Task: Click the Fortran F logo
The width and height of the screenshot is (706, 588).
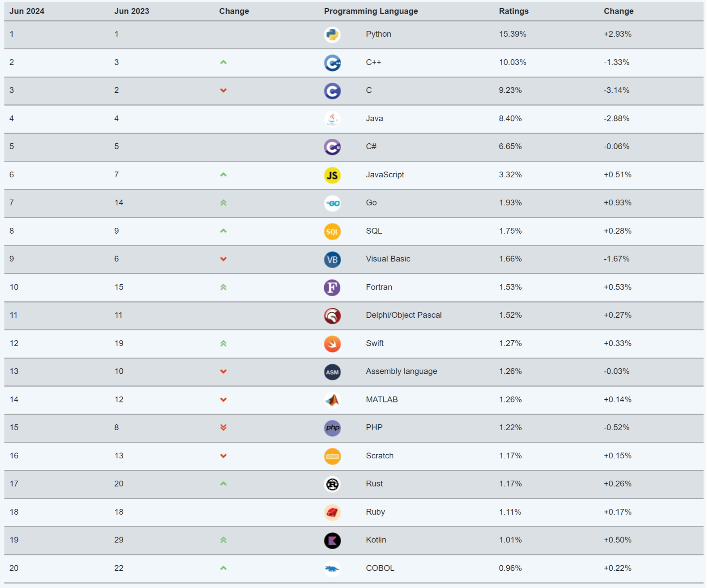Action: point(332,288)
